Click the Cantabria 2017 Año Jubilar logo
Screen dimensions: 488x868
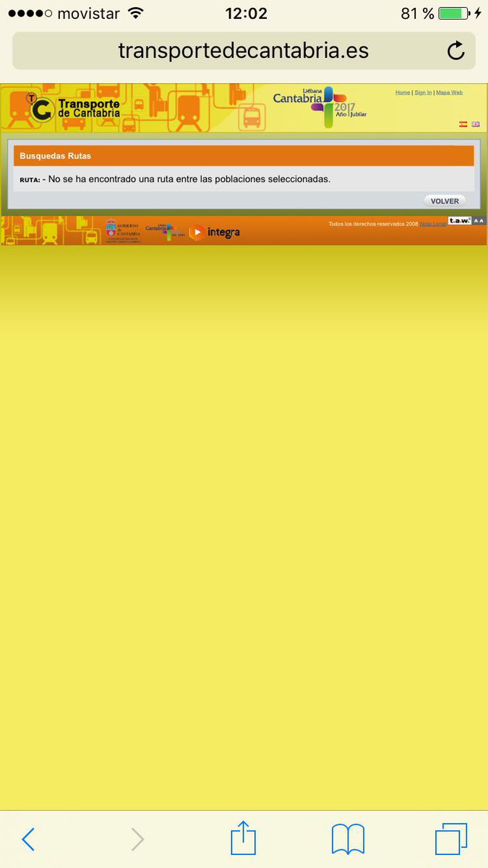click(320, 107)
